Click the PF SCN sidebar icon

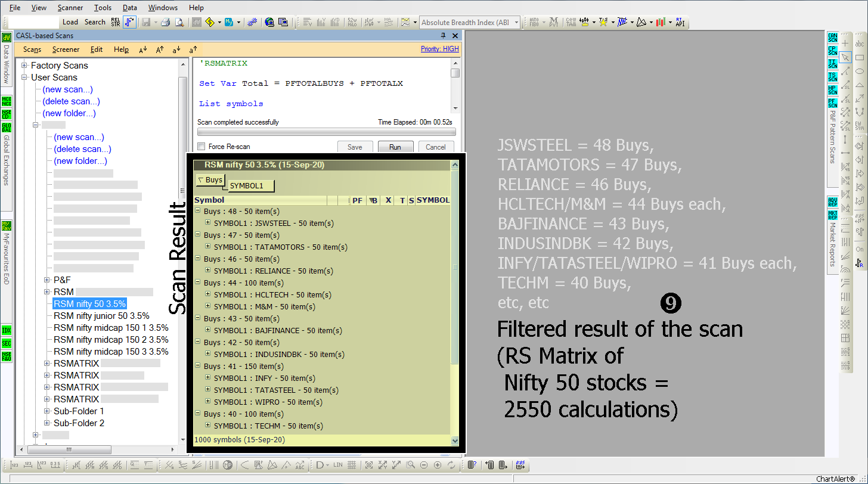pos(833,103)
